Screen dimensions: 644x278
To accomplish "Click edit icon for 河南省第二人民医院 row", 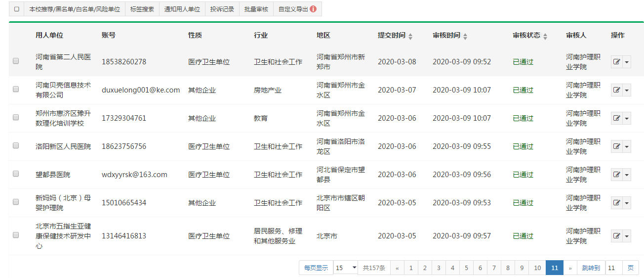I will pos(616,62).
